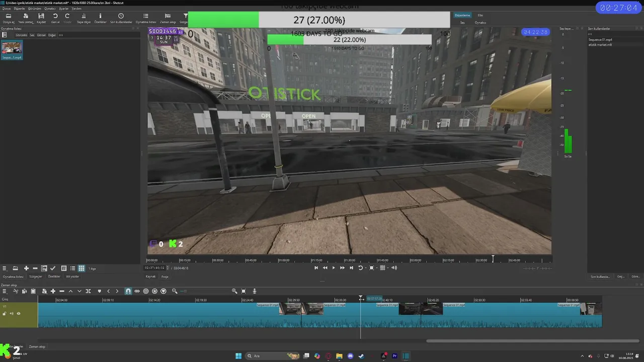Click the timeline lift up-arrow icon
The height and width of the screenshot is (362, 644).
[70, 291]
